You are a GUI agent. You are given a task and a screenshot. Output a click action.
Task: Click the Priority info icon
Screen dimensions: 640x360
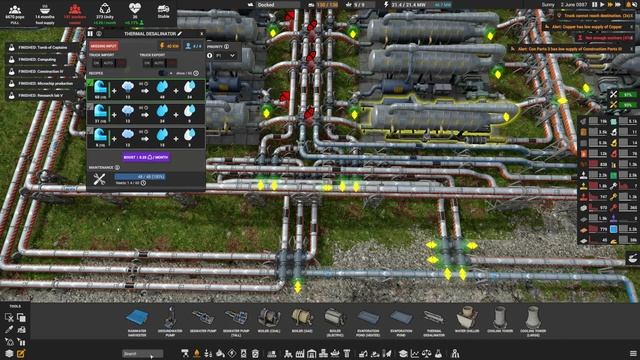pos(226,47)
